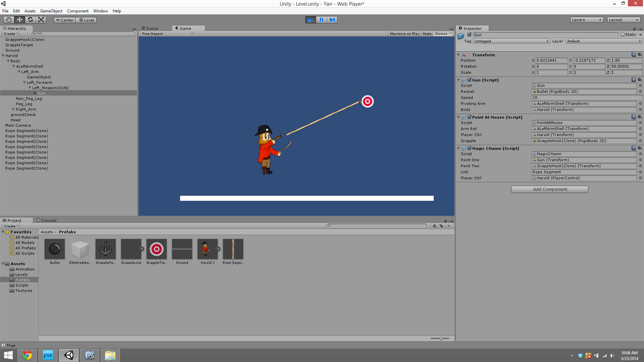Open Gun script help icon
The height and width of the screenshot is (362, 644).
pyautogui.click(x=634, y=80)
